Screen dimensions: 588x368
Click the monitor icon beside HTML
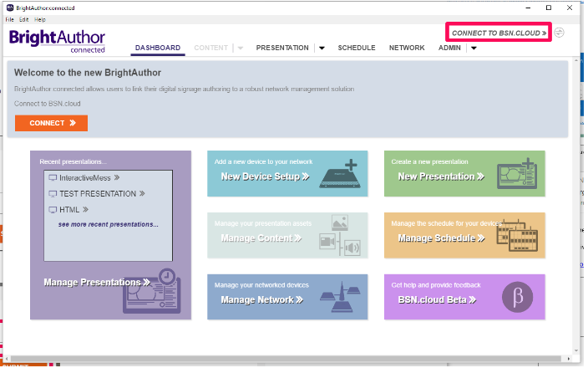[53, 210]
